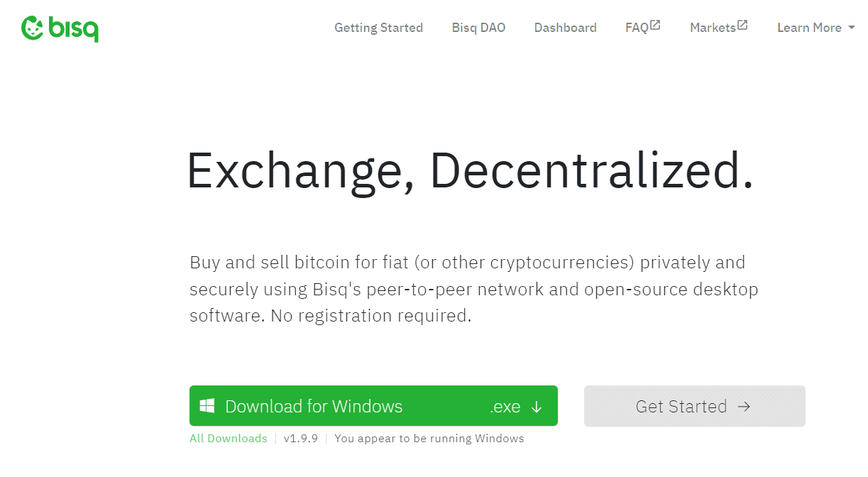Open the Markets nav link
Viewport: 868px width, 477px height.
[713, 28]
